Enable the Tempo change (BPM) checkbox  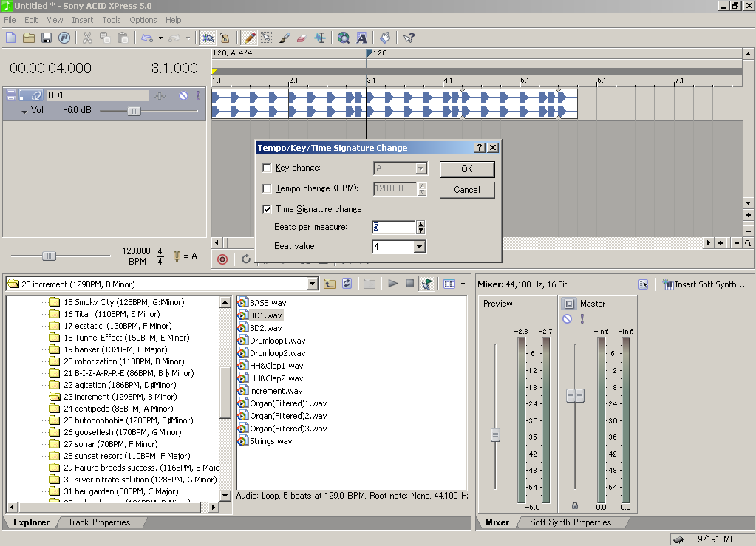267,188
